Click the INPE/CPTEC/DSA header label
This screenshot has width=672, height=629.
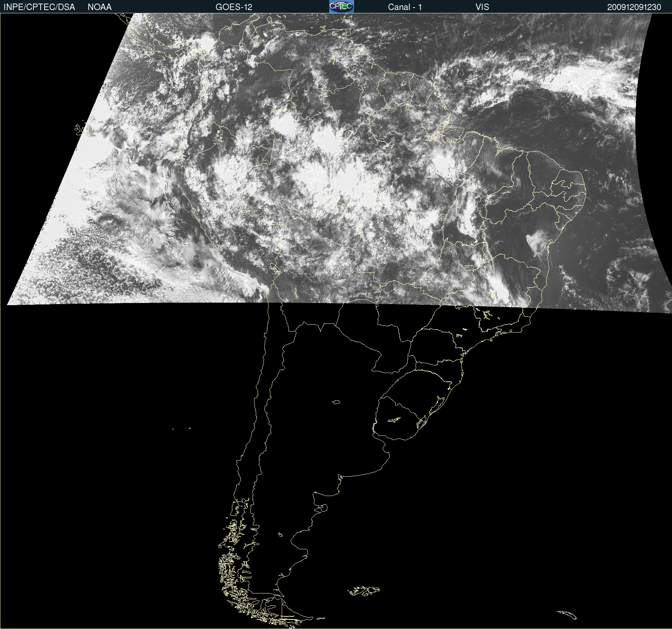point(39,7)
